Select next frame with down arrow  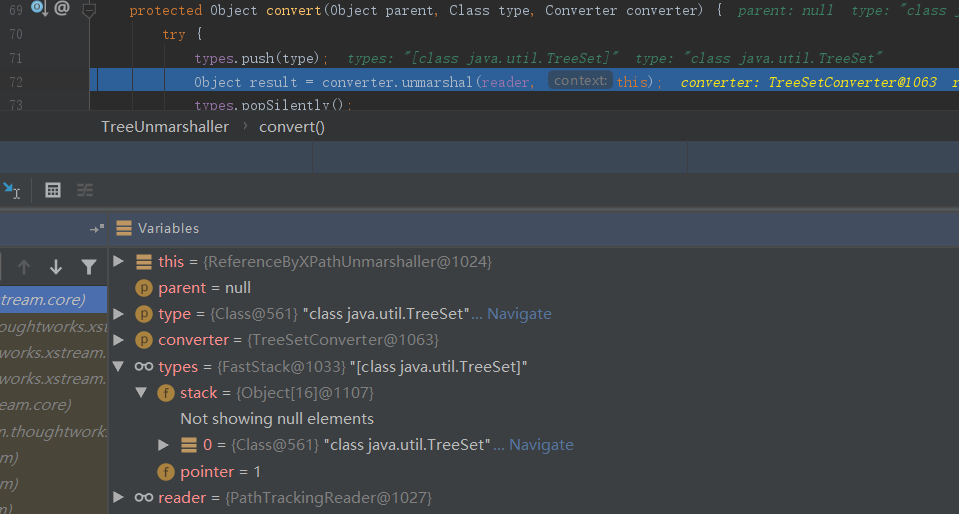tap(56, 267)
